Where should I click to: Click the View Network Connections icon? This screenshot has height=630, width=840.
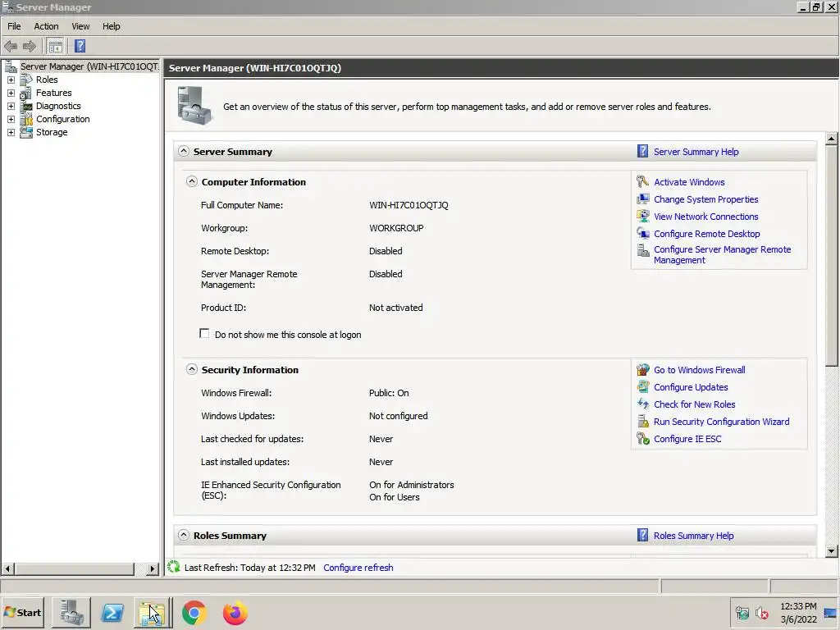642,217
